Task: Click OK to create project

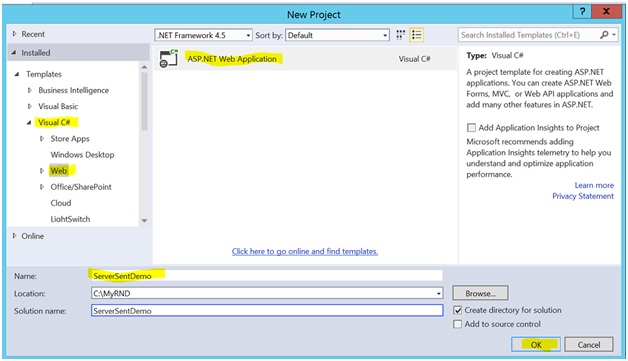Action: click(x=536, y=345)
